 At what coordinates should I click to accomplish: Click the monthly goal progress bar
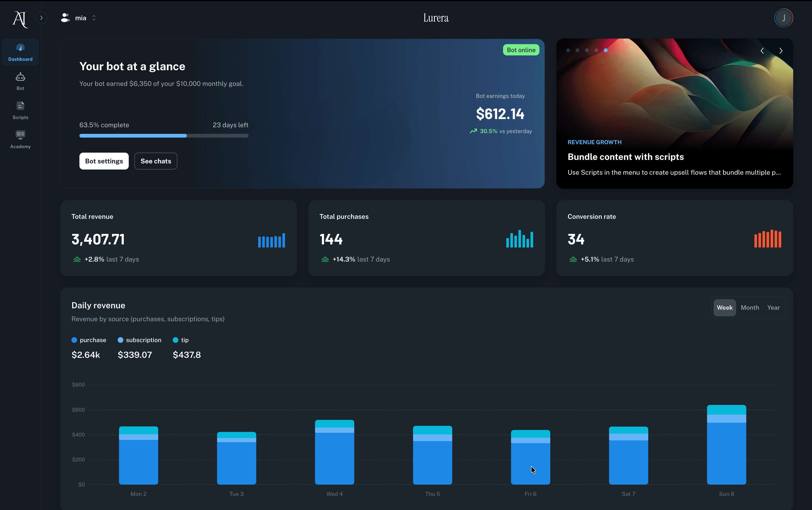click(164, 135)
